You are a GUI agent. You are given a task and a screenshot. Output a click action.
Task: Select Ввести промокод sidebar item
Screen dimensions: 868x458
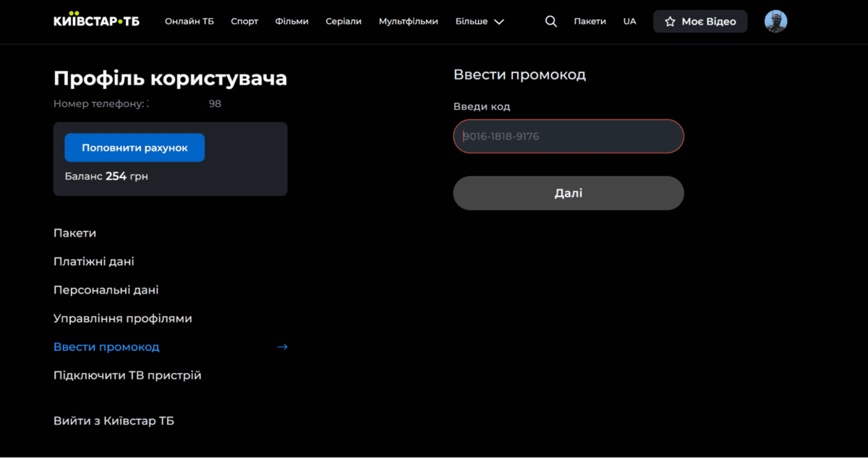tap(106, 347)
